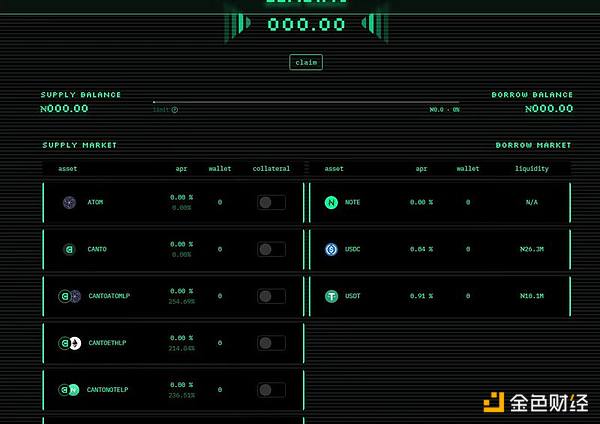Click the 000.00 rewards counter
The height and width of the screenshot is (424, 600).
coord(306,24)
